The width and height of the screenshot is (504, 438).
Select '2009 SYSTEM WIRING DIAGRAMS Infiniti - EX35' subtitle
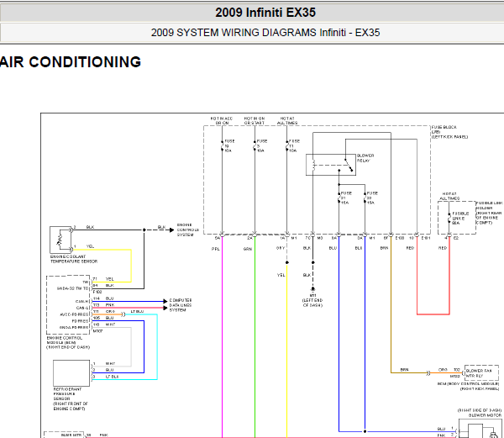[265, 33]
